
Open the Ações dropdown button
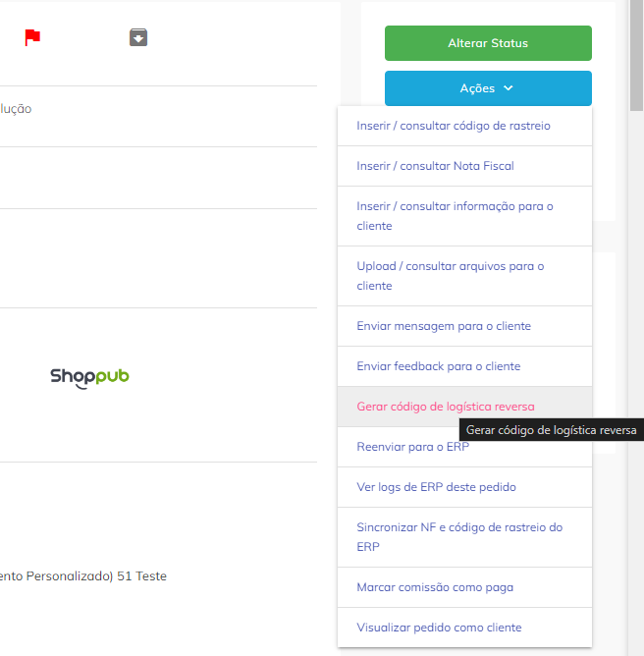[488, 88]
